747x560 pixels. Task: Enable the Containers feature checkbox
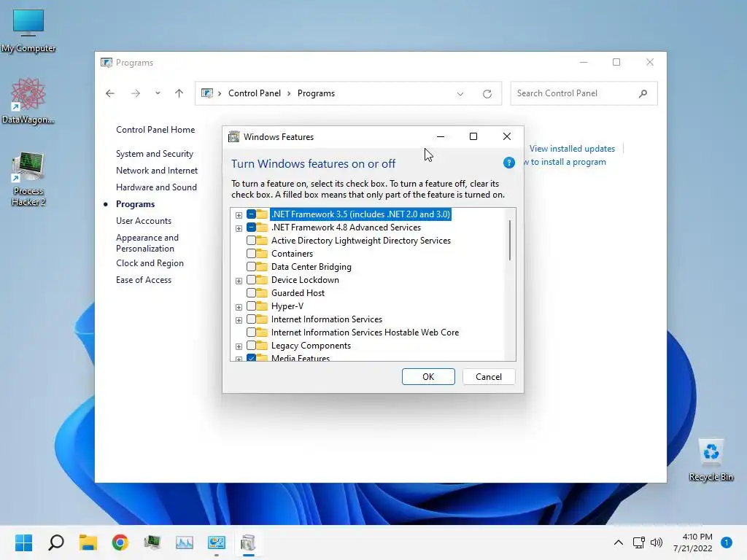(x=251, y=254)
